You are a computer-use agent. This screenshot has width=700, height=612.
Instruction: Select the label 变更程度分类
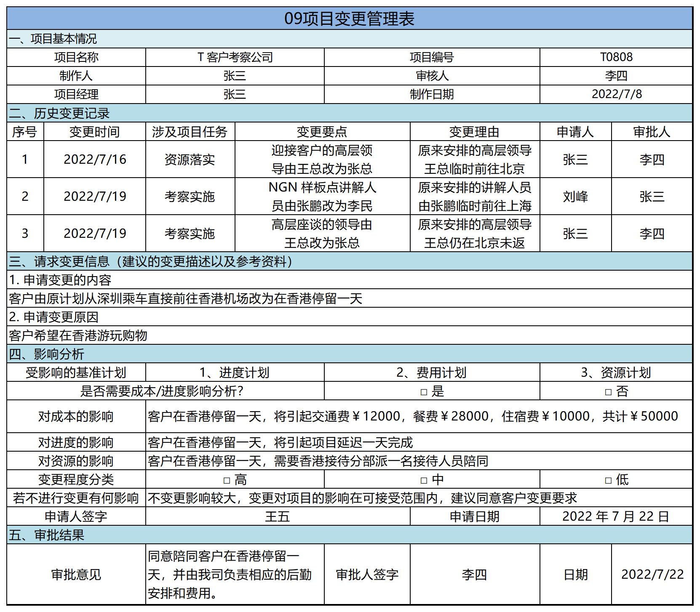pos(76,479)
